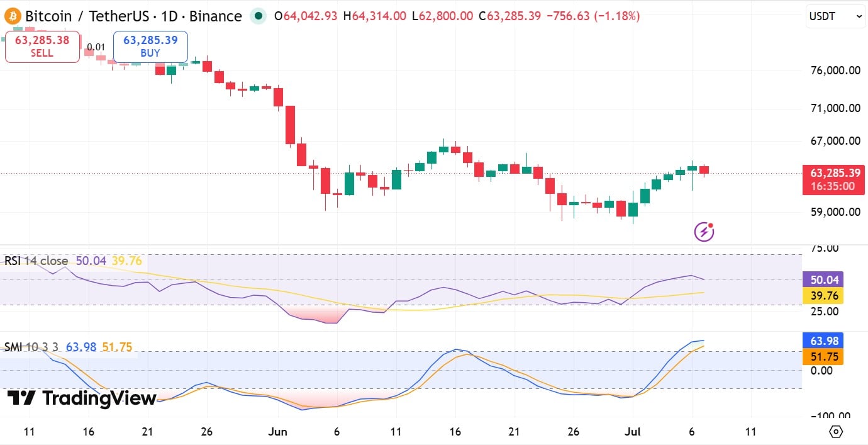The height and width of the screenshot is (445, 868).
Task: Click the 0.00 SMI axis label
Action: (x=821, y=370)
